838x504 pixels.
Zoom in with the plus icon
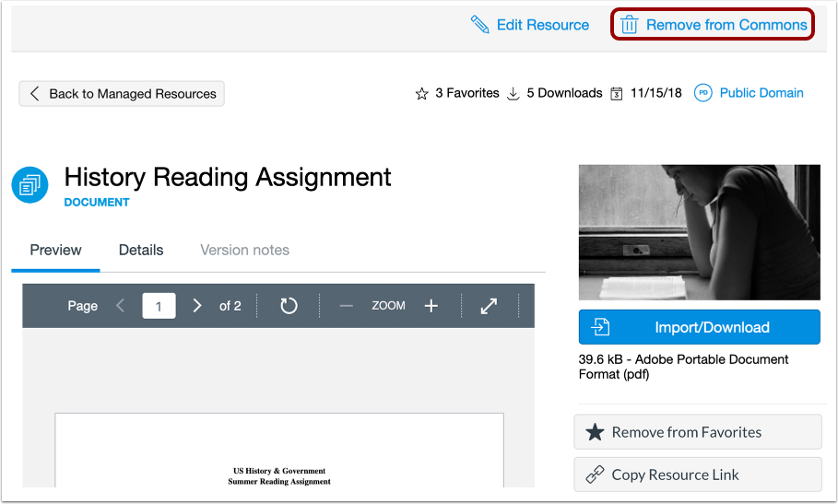431,306
